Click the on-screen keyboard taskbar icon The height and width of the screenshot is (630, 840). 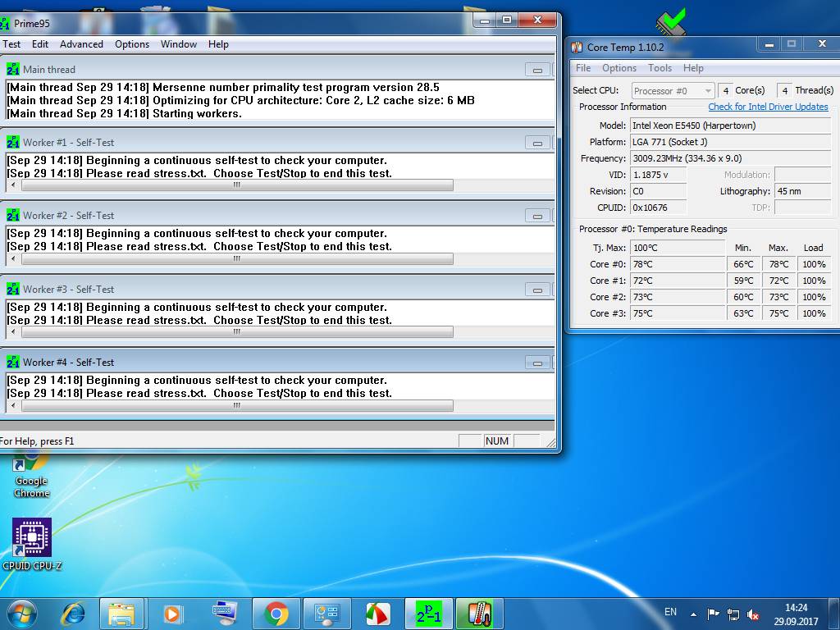point(225,614)
